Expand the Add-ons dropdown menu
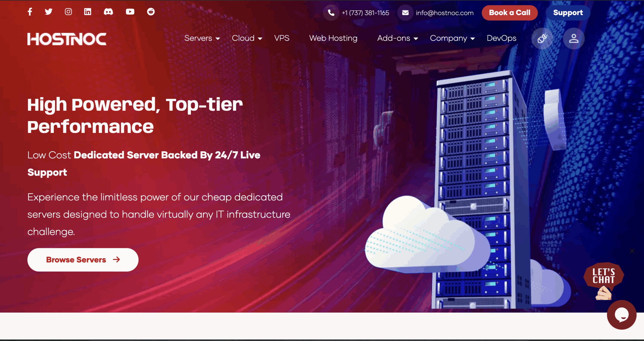The width and height of the screenshot is (644, 341). tap(397, 38)
